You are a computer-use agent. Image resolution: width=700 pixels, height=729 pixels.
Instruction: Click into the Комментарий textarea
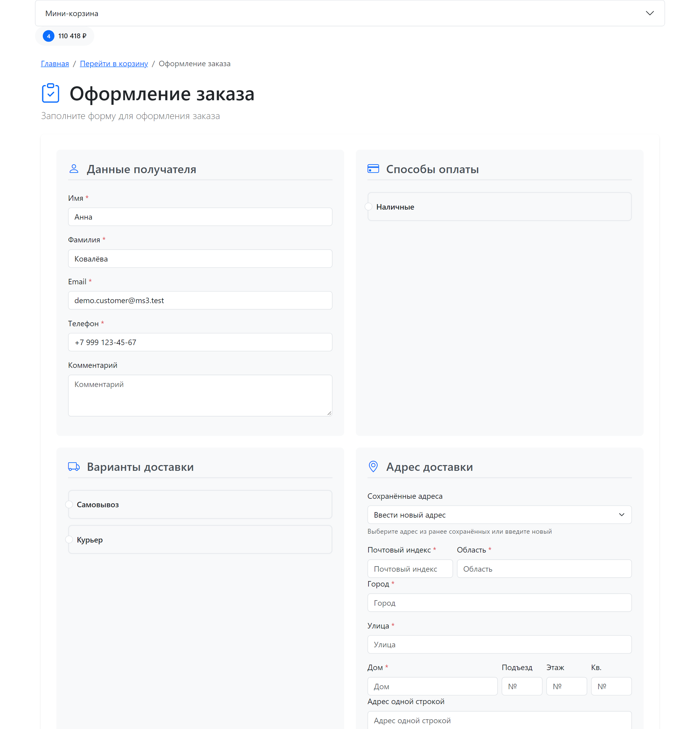(200, 395)
